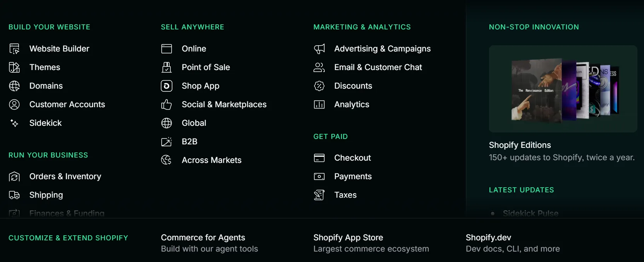This screenshot has width=644, height=262.
Task: Click the Social & Marketplaces thumbs-up icon
Action: (167, 104)
